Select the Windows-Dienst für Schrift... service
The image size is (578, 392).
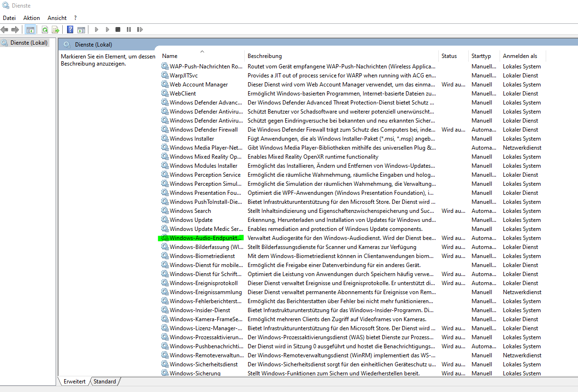click(x=206, y=274)
